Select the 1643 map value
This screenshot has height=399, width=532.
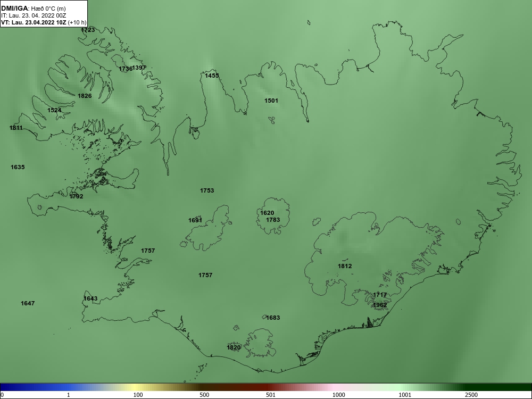coord(90,298)
